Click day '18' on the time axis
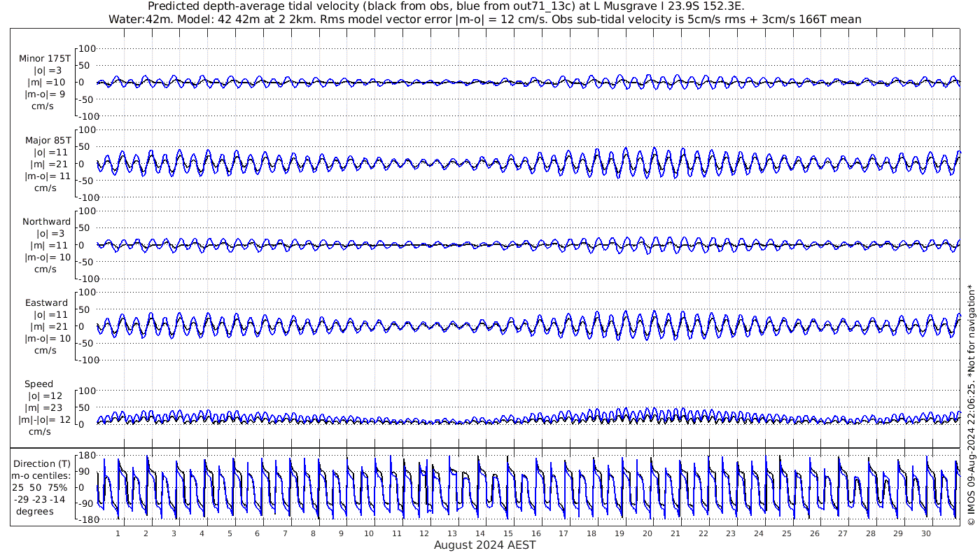 point(591,533)
